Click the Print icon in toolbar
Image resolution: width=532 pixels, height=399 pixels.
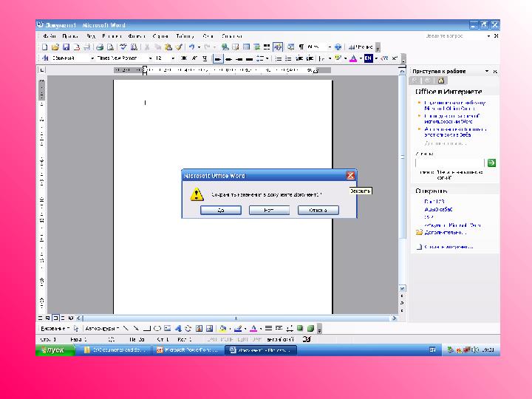[100, 47]
